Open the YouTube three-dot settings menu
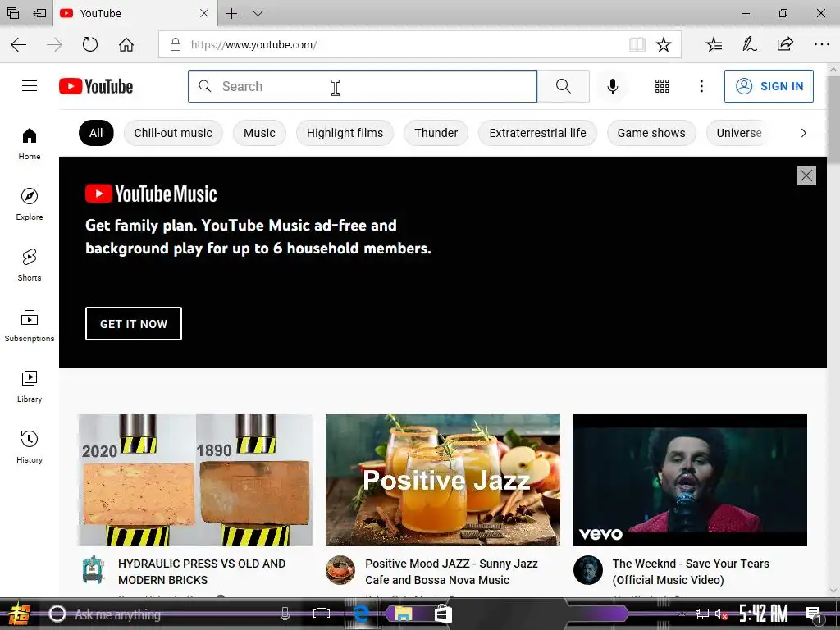The height and width of the screenshot is (630, 840). [x=701, y=85]
